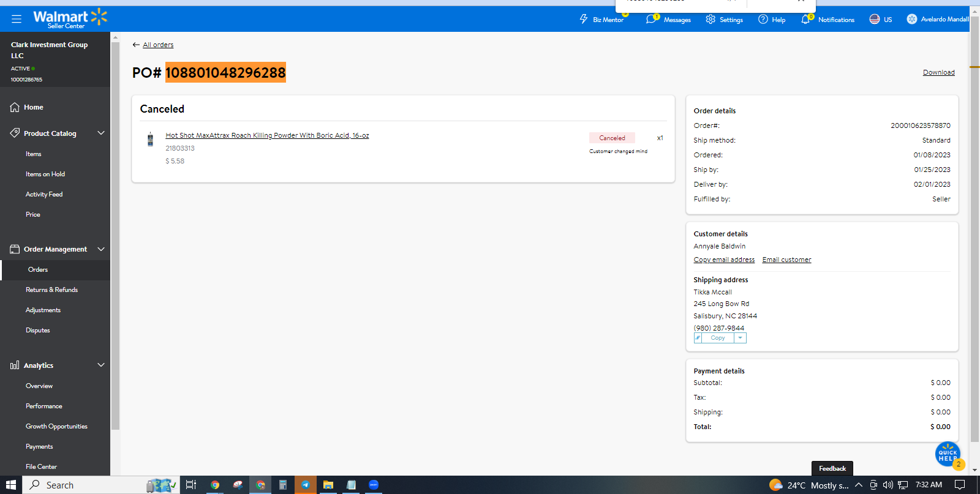980x494 pixels.
Task: Click the taskbar clock showing 7:32 AM
Action: (x=929, y=485)
